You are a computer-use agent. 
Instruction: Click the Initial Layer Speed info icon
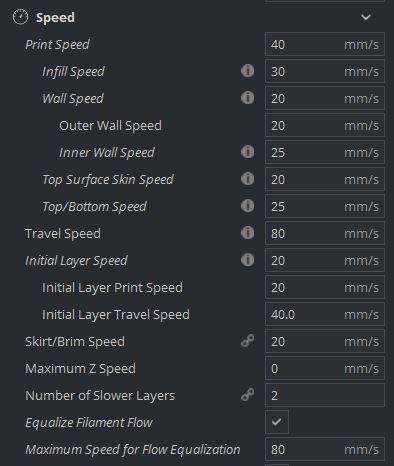pyautogui.click(x=247, y=260)
